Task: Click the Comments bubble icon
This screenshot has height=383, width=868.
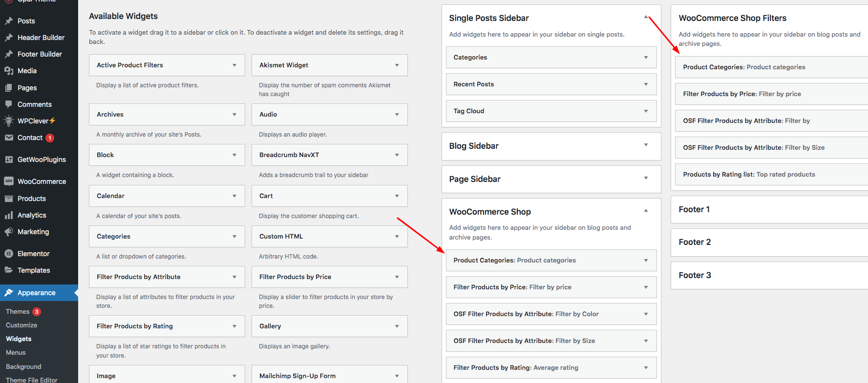Action: [x=9, y=104]
